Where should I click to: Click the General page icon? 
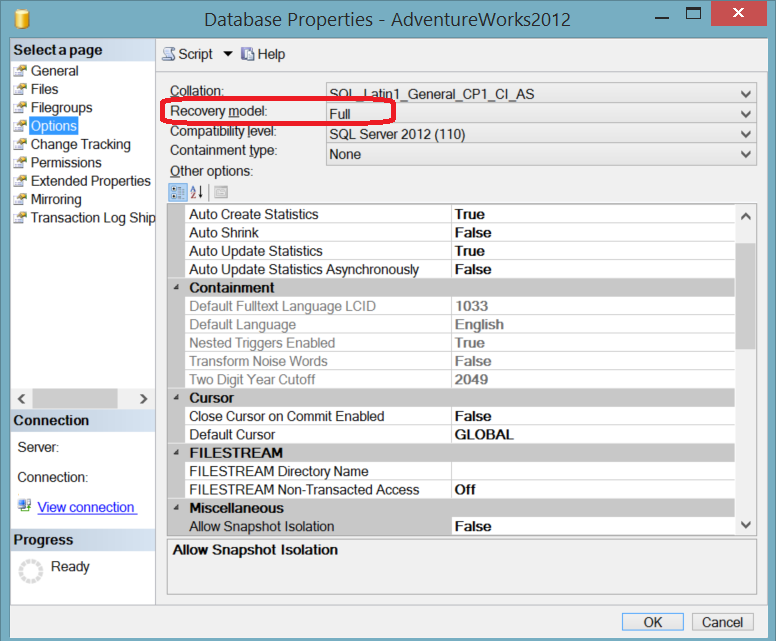click(x=20, y=71)
